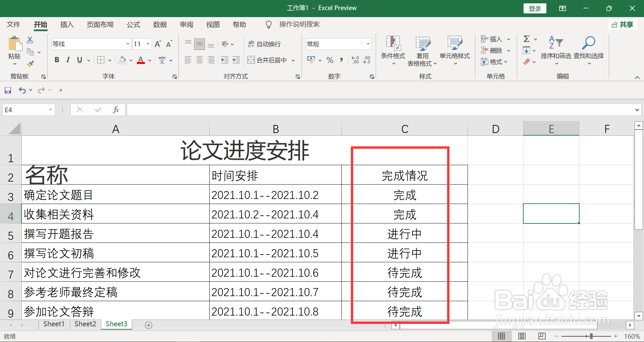The image size is (644, 342).
Task: Toggle Underline formatting
Action: pos(79,60)
